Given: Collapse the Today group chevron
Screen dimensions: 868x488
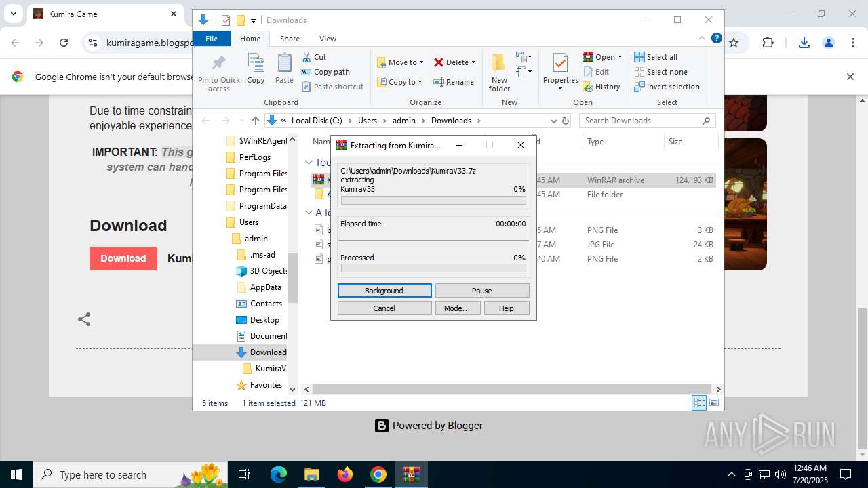Looking at the screenshot, I should [309, 163].
